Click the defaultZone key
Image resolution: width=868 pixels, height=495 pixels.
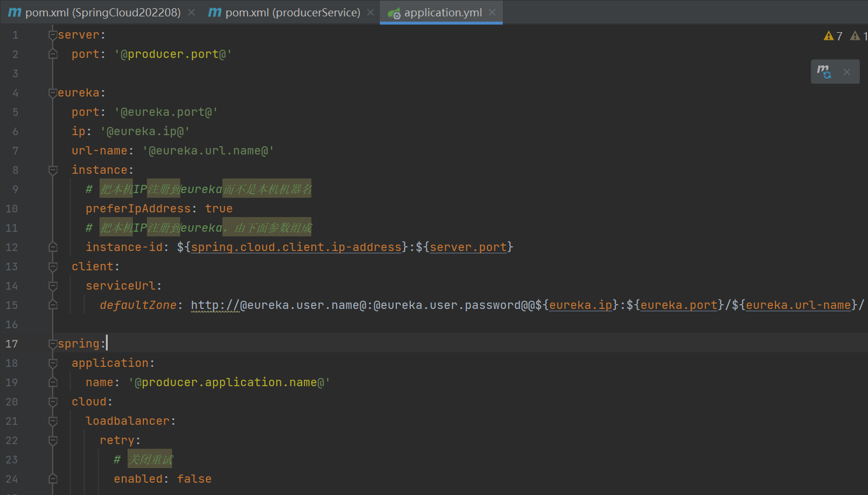138,305
